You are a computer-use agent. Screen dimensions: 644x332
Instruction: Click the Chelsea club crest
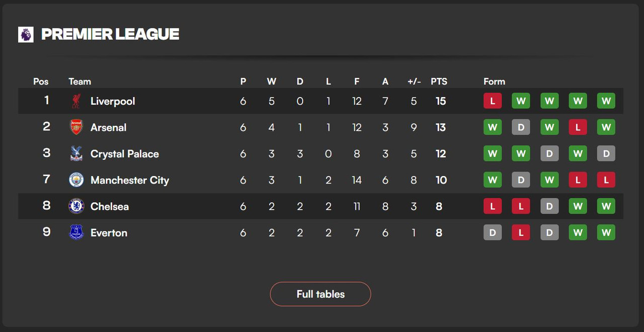pos(76,206)
